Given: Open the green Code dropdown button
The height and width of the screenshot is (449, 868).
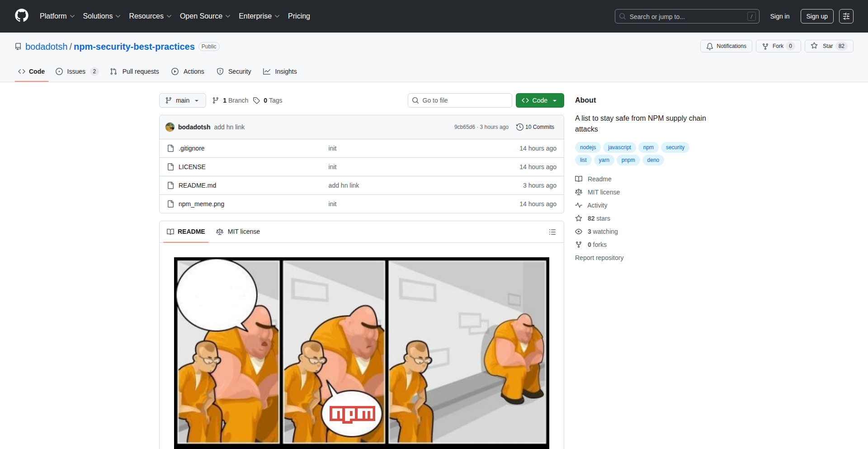Looking at the screenshot, I should coord(540,100).
